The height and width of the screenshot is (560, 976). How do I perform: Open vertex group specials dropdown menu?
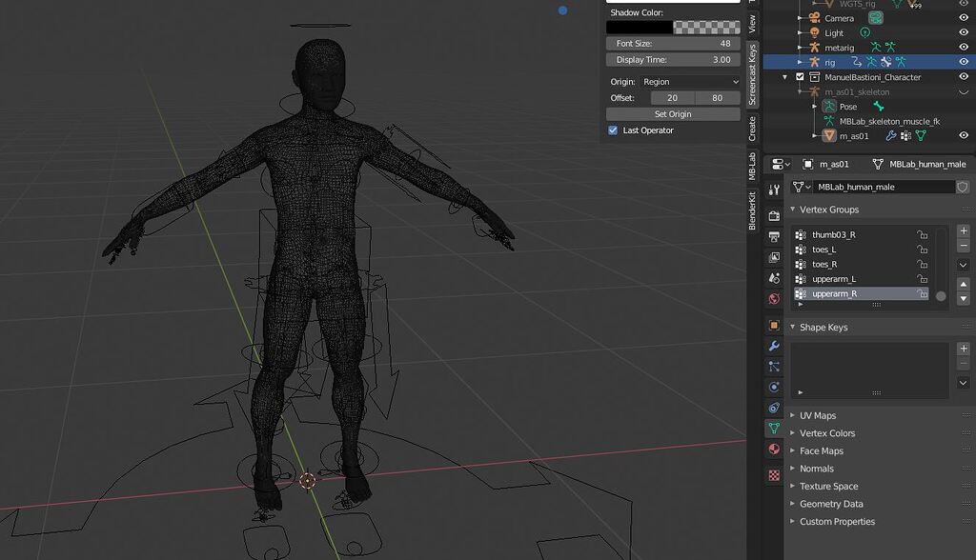coord(963,265)
